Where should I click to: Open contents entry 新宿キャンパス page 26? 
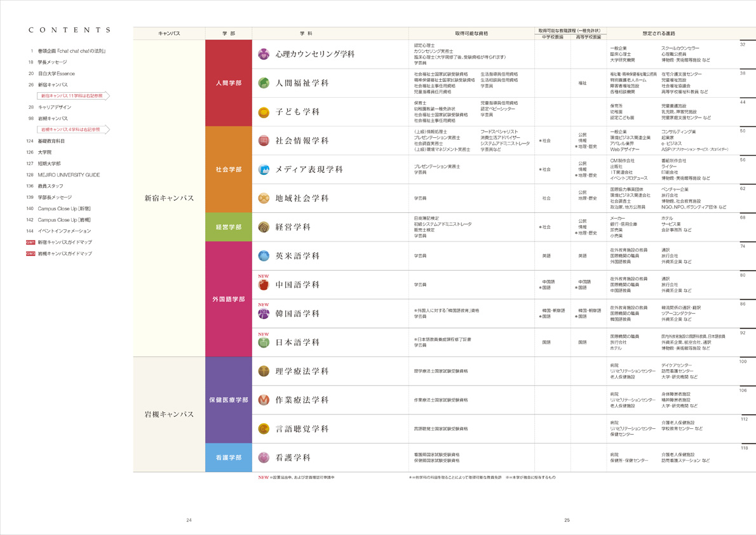coord(47,85)
